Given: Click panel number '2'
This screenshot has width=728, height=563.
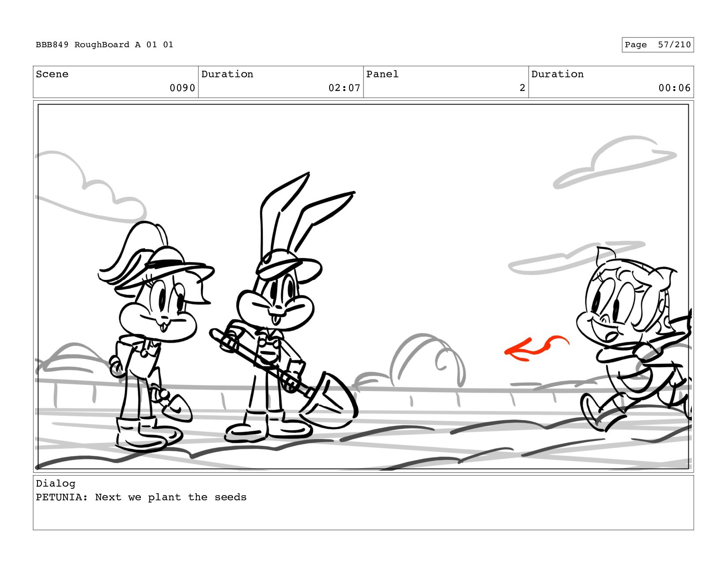Looking at the screenshot, I should click(522, 88).
